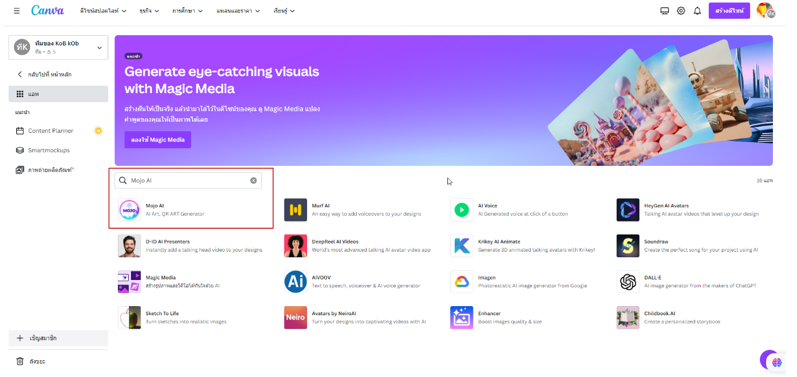Click 'Boost images quality & size' description
This screenshot has height=377, width=797.
tap(510, 322)
